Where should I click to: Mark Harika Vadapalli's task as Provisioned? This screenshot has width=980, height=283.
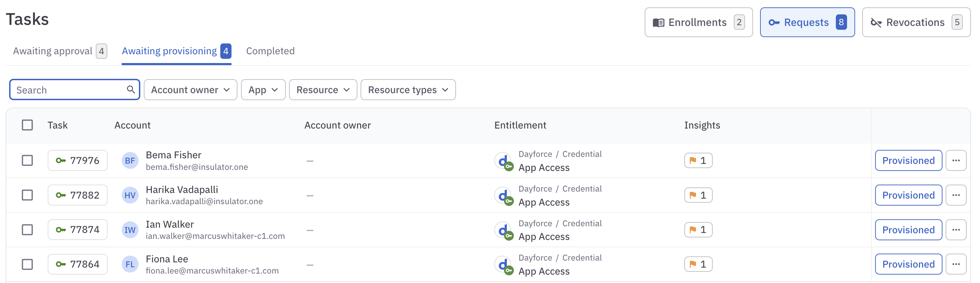[908, 195]
